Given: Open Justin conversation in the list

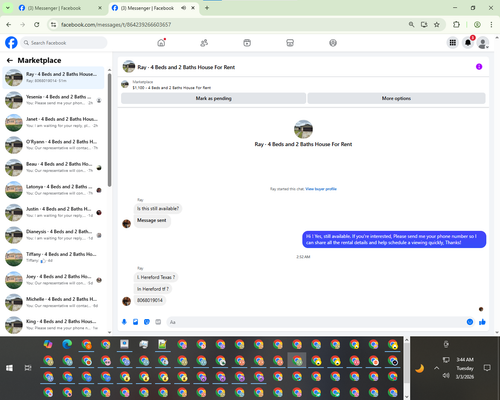Looking at the screenshot, I should pyautogui.click(x=53, y=212).
